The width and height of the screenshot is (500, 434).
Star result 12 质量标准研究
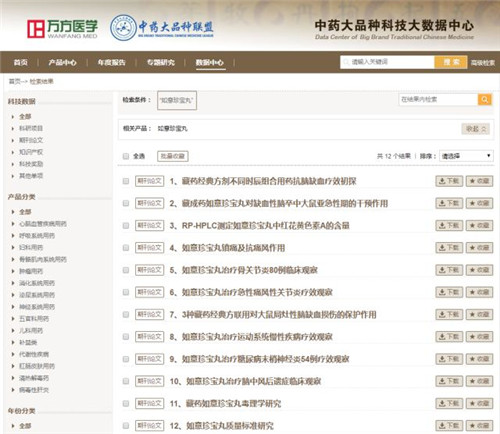point(479,426)
